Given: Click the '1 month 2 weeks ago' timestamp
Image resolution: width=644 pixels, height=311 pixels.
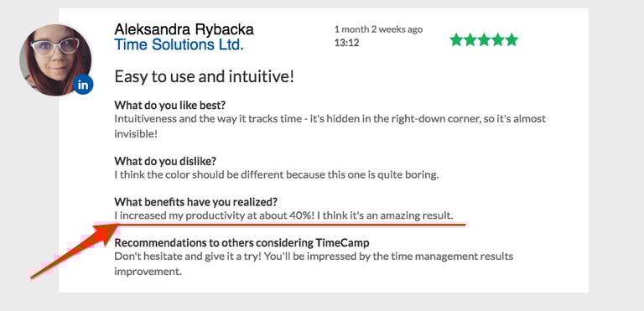Looking at the screenshot, I should click(378, 29).
